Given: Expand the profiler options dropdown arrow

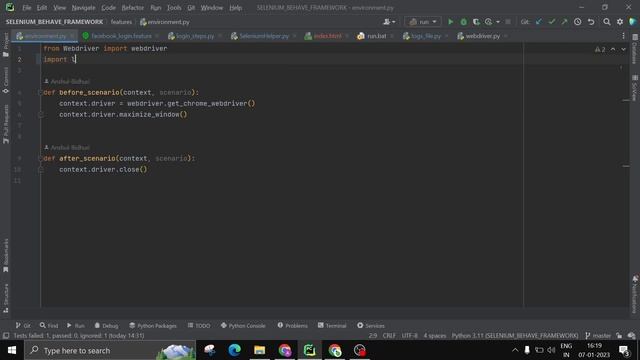Looking at the screenshot, I should point(498,22).
